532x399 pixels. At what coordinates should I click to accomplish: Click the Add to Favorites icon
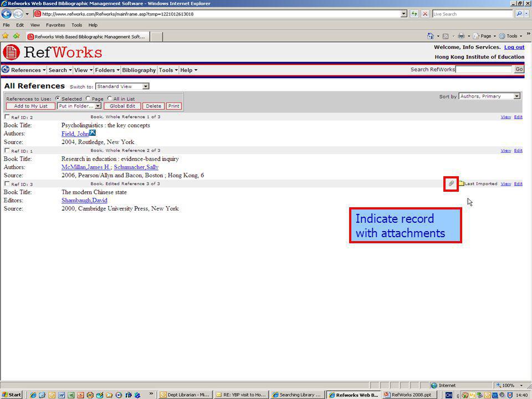(x=16, y=36)
